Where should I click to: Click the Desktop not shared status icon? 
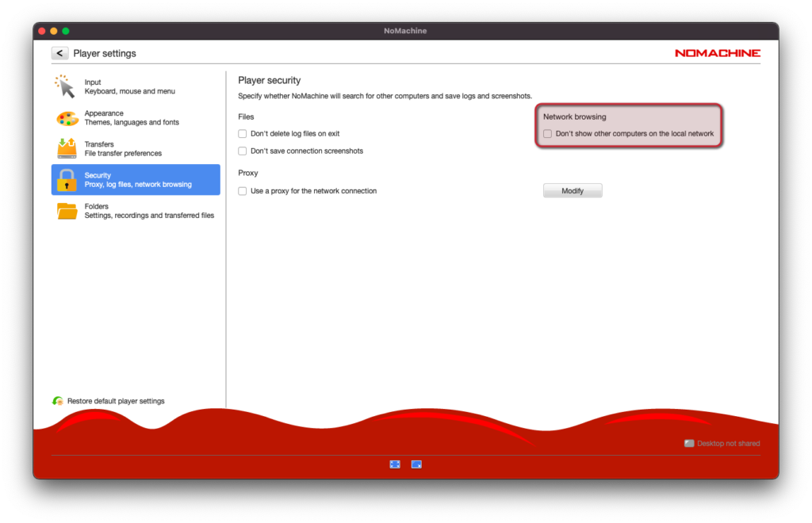point(689,443)
